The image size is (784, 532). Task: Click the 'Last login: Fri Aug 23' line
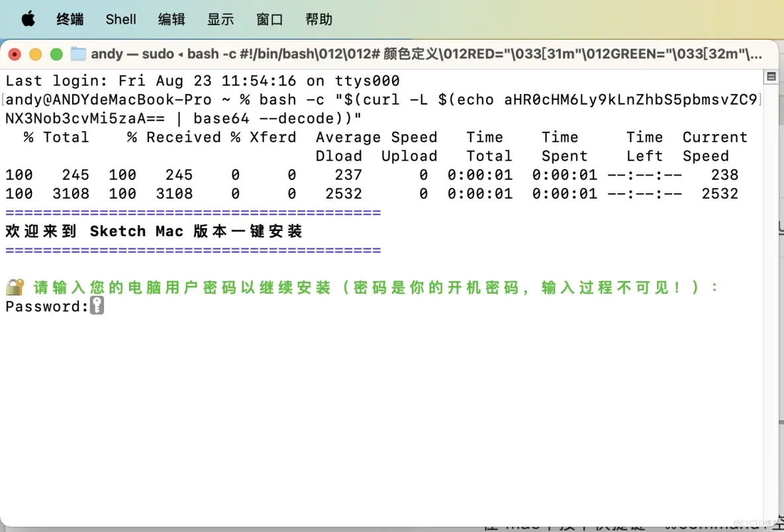[x=203, y=81]
